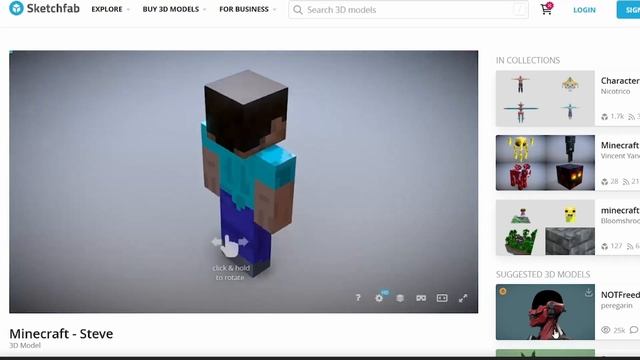Click the Nicotrico author name
The height and width of the screenshot is (360, 640).
[615, 91]
